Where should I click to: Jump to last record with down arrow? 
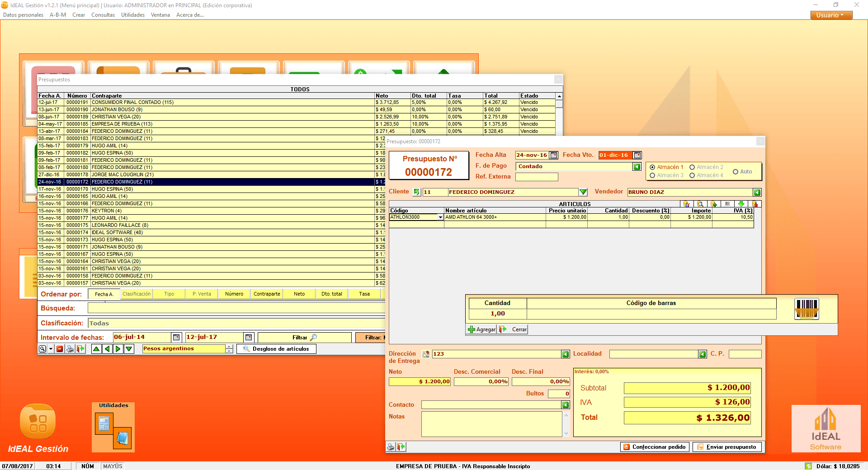coord(129,349)
